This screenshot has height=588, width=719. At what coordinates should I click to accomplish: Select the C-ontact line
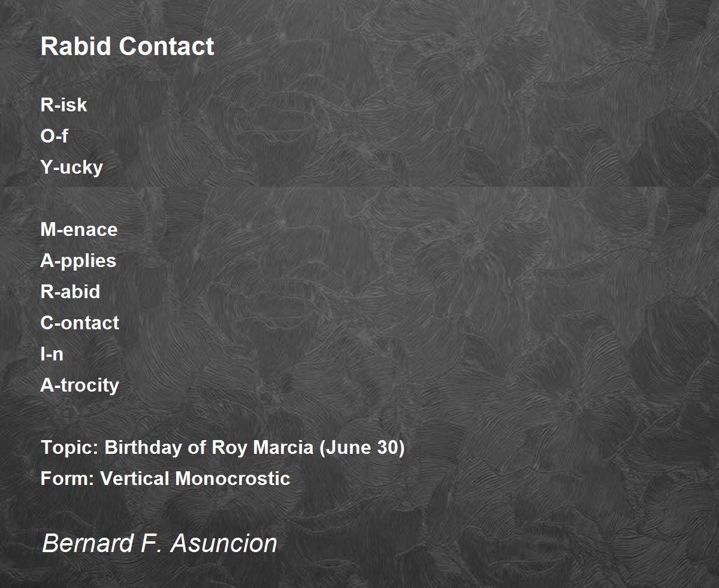[x=80, y=323]
